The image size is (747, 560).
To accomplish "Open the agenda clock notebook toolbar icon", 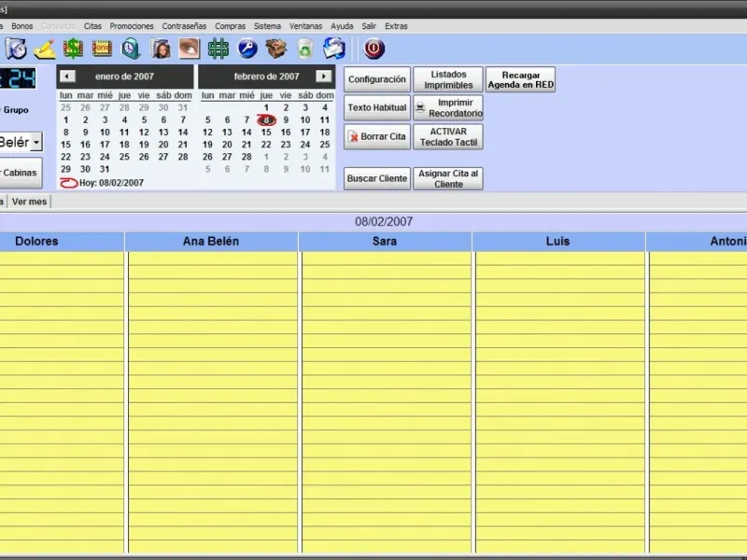I will (16, 49).
